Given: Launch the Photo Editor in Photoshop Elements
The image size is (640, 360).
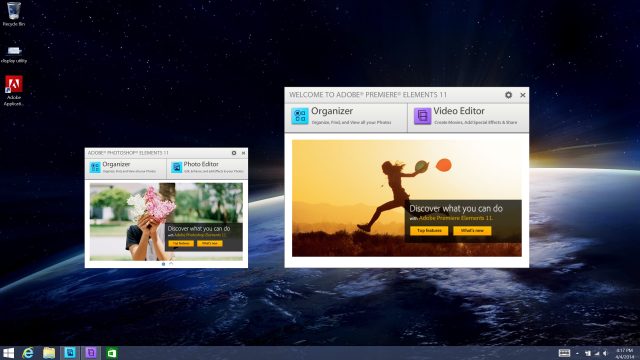Looking at the screenshot, I should coord(207,168).
